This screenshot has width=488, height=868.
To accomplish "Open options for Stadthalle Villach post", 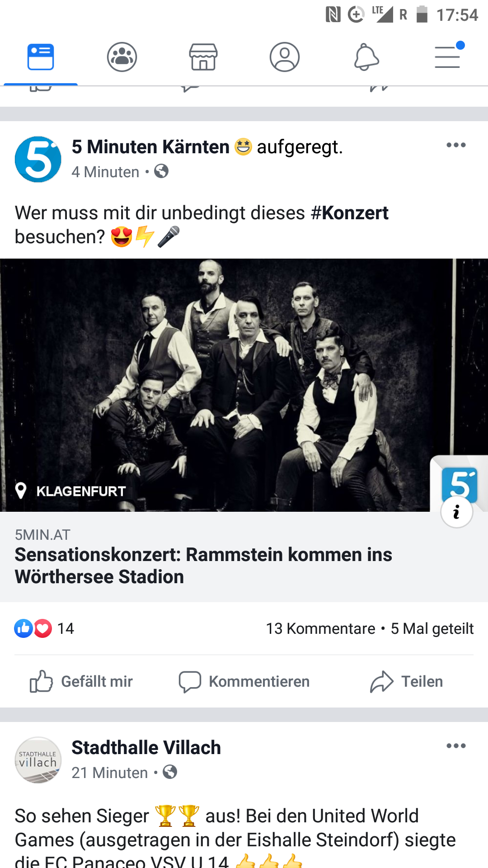I will coord(456,746).
